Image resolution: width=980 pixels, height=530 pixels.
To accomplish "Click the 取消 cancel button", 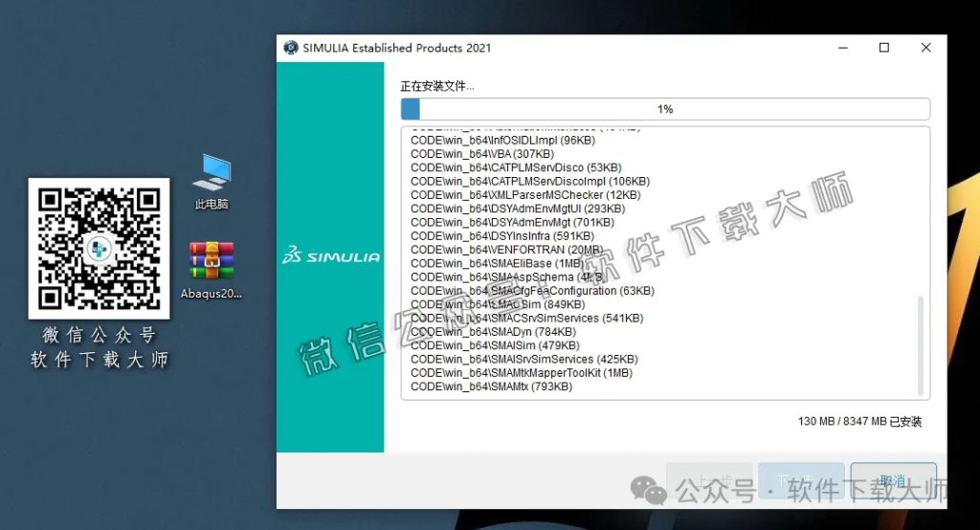I will pos(893,480).
